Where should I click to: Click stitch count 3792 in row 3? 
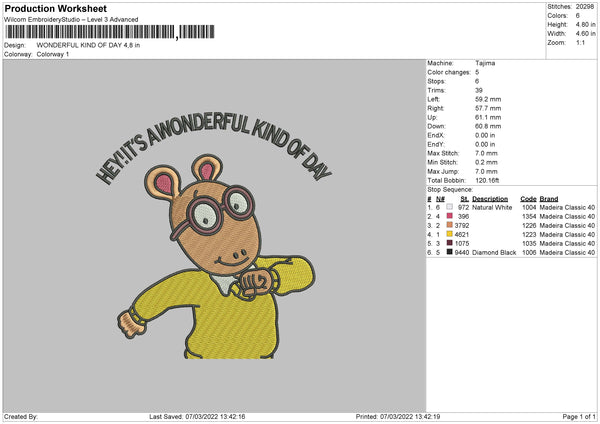[462, 225]
